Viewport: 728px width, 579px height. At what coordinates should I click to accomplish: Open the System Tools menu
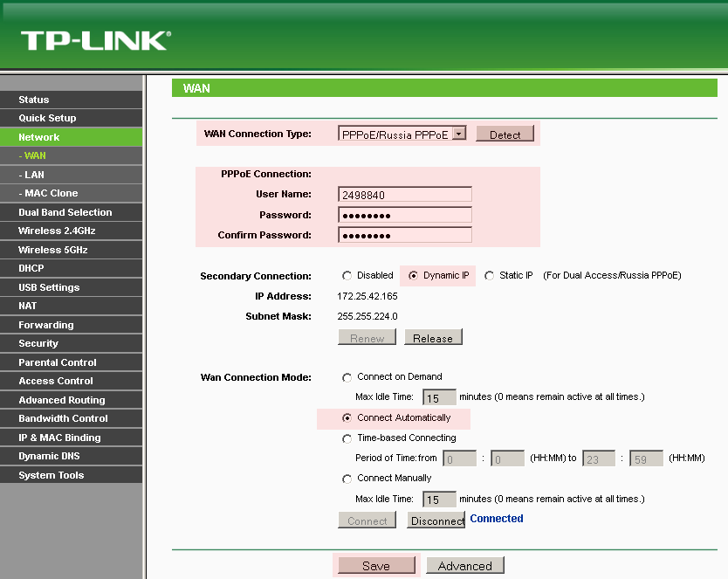(x=52, y=475)
